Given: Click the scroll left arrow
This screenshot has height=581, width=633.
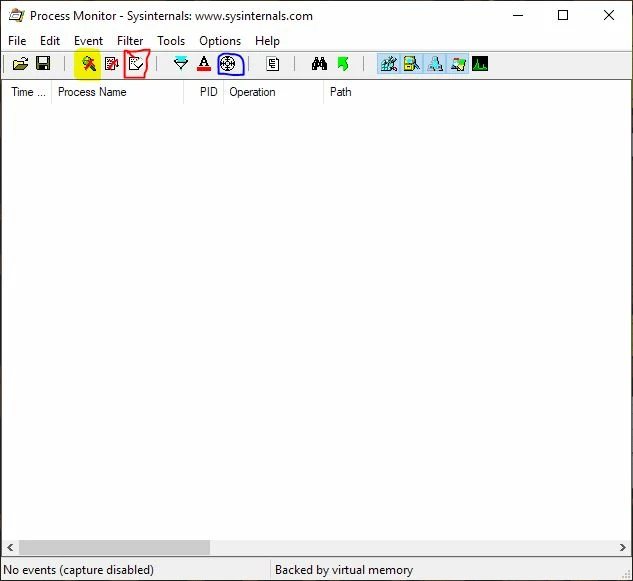Looking at the screenshot, I should [10, 547].
